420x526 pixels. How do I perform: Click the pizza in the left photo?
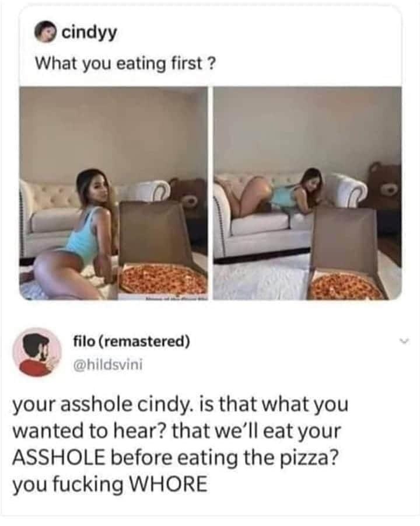(163, 278)
